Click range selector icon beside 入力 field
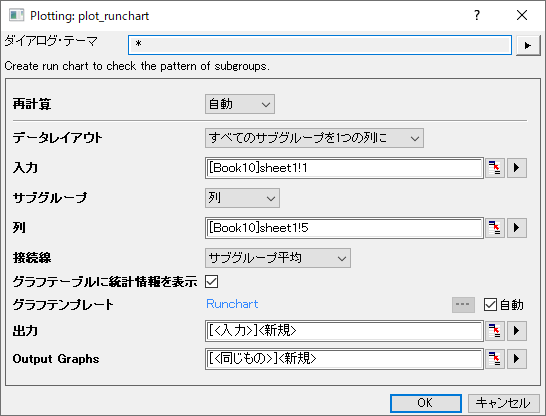 tap(495, 168)
